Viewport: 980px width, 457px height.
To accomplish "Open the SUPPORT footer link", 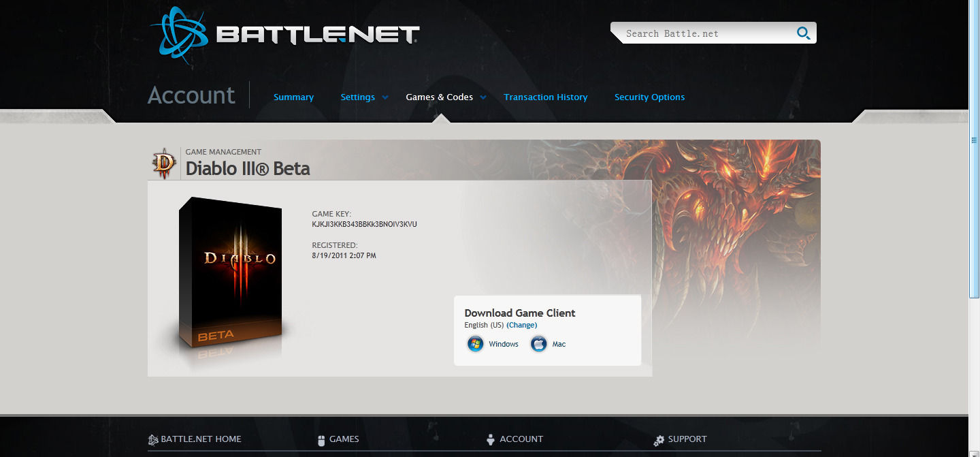I will [x=687, y=439].
